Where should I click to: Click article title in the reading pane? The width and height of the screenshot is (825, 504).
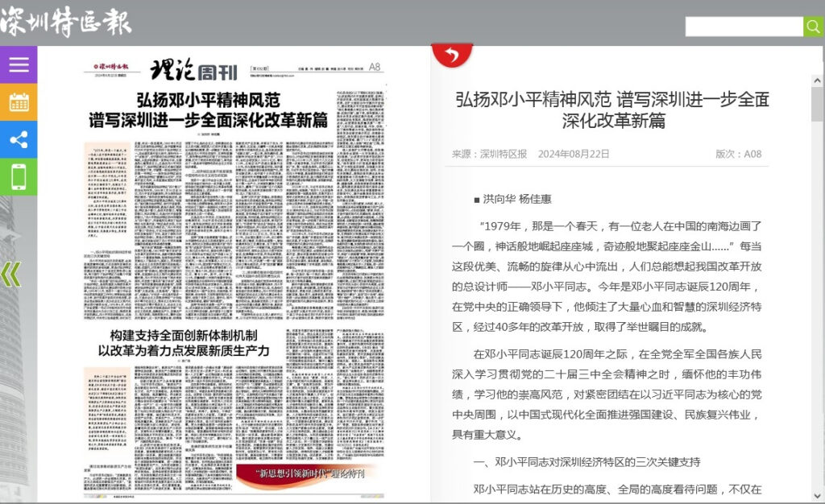[612, 110]
